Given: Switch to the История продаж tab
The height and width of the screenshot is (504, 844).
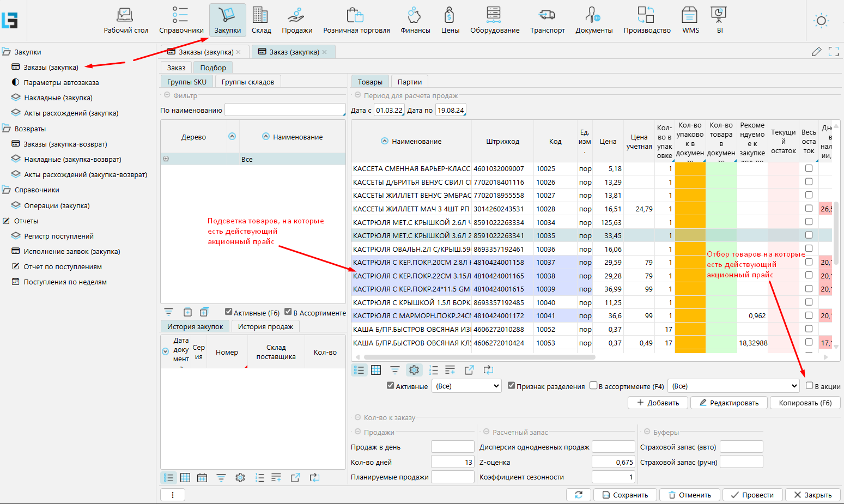Looking at the screenshot, I should (265, 326).
